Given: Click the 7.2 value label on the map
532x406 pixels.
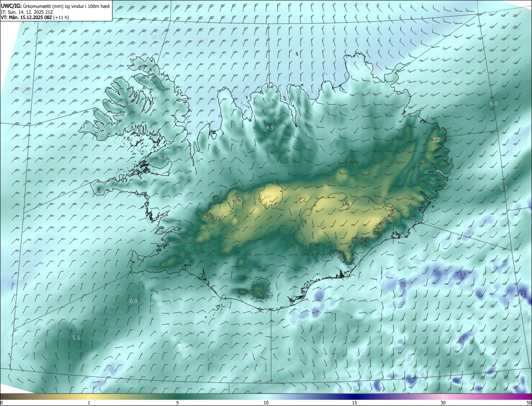Looking at the screenshot, I should [x=333, y=357].
